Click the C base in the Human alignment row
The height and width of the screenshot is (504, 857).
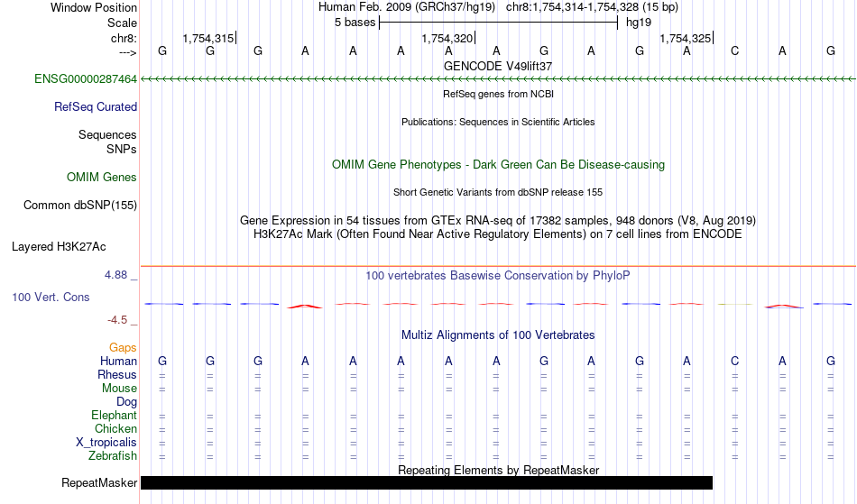point(734,361)
